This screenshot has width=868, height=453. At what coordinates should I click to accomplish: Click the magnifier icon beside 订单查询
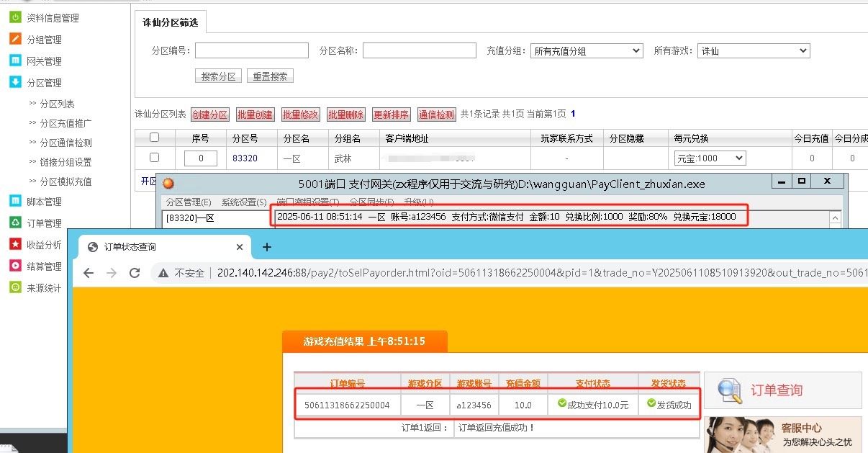730,390
